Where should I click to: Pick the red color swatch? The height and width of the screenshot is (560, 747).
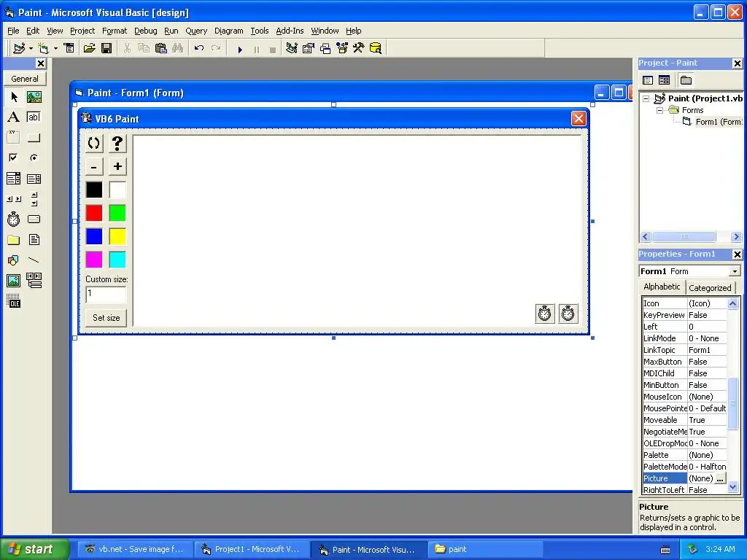[94, 213]
